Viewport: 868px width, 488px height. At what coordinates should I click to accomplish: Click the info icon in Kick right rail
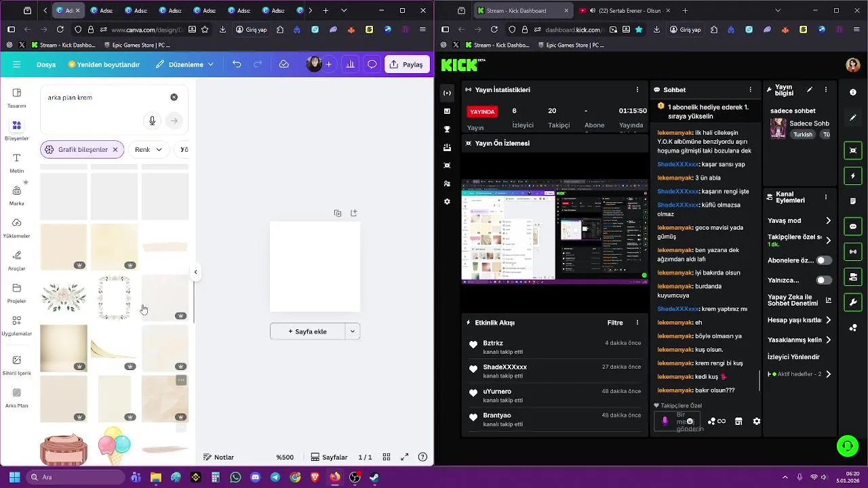pos(853,91)
